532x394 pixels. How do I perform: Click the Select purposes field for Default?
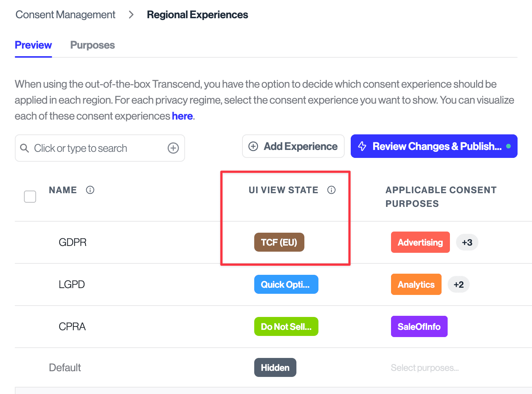pyautogui.click(x=424, y=368)
